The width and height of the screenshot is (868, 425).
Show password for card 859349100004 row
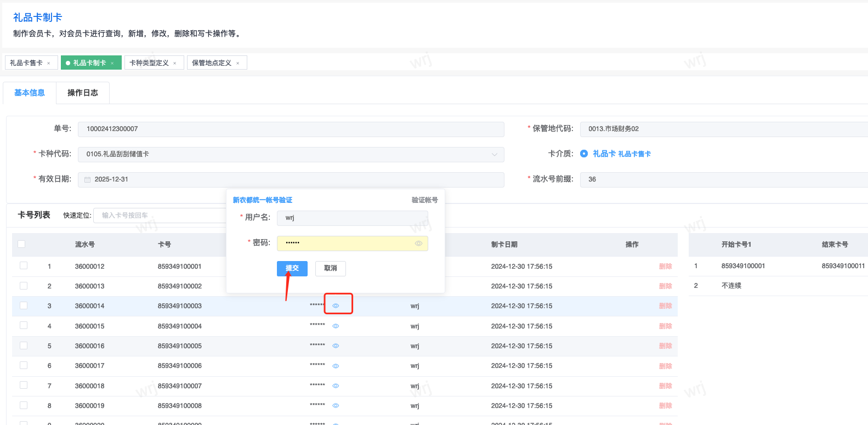point(336,326)
